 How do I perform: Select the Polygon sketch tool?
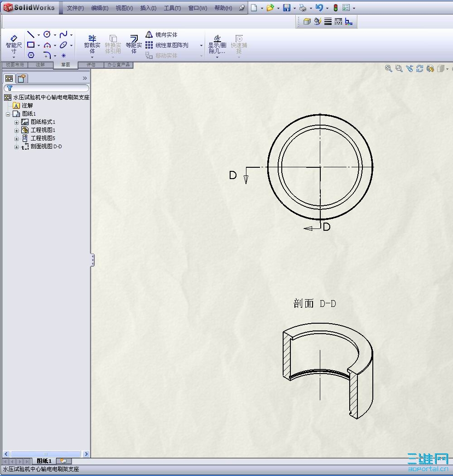(31, 55)
